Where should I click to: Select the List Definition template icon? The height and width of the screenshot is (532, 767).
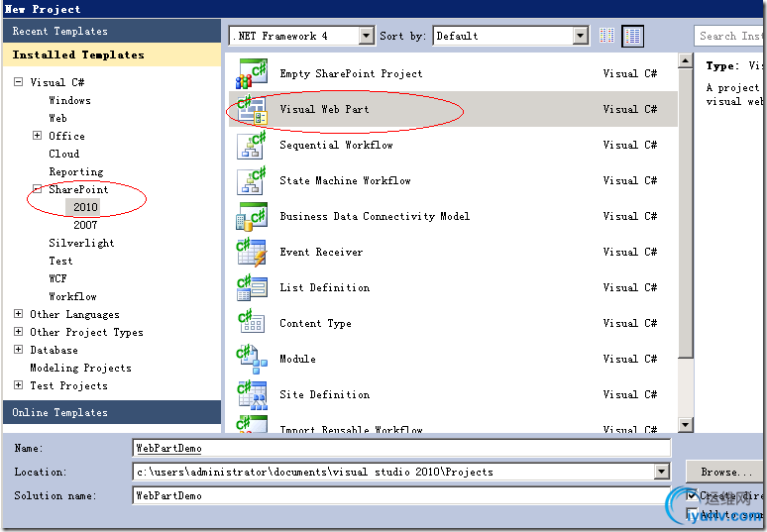[x=252, y=288]
